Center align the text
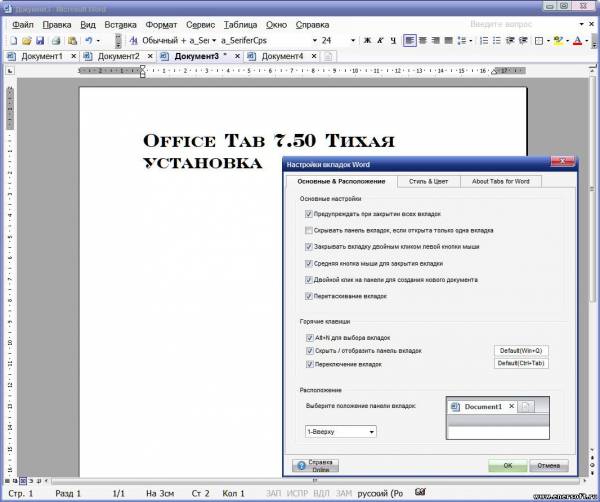The width and height of the screenshot is (600, 502). click(423, 40)
